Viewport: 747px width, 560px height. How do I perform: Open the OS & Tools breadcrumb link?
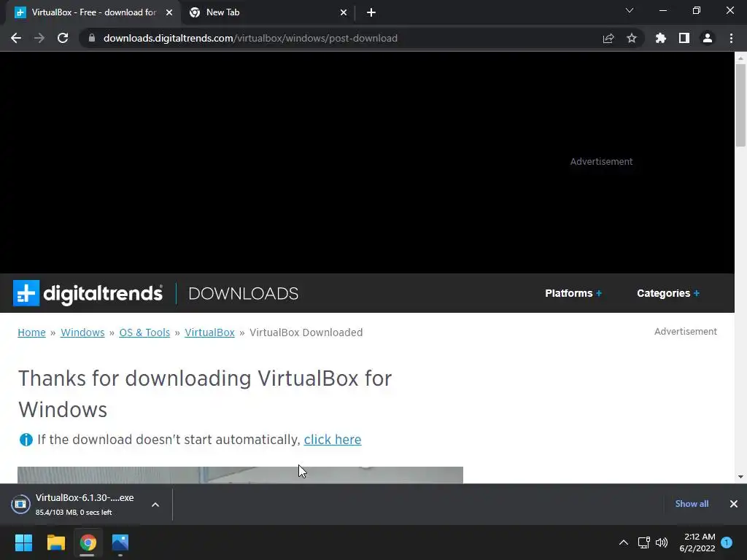point(144,332)
